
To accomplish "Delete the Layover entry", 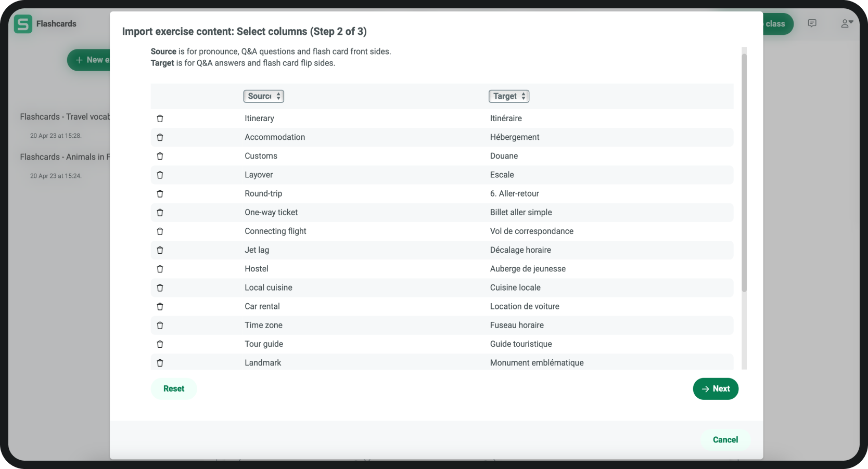I will coord(160,175).
